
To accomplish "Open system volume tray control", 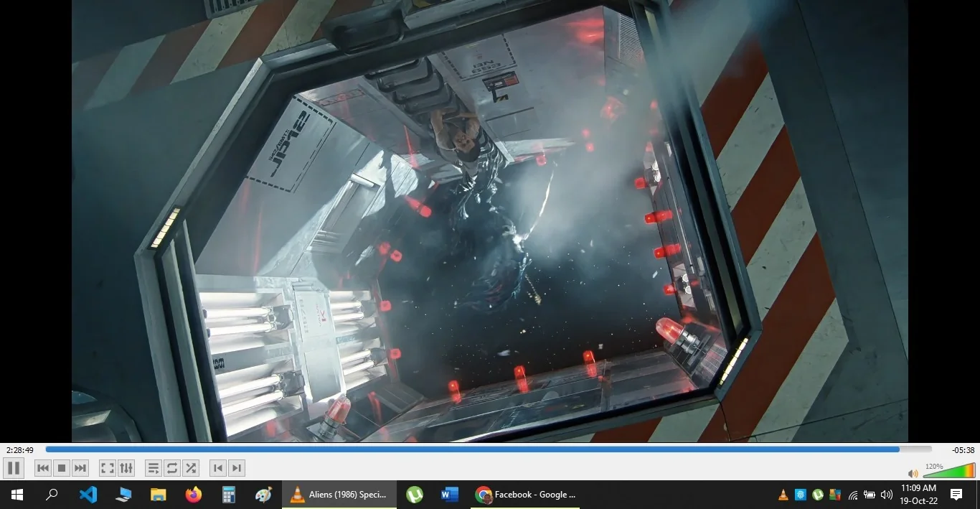I will pyautogui.click(x=887, y=495).
